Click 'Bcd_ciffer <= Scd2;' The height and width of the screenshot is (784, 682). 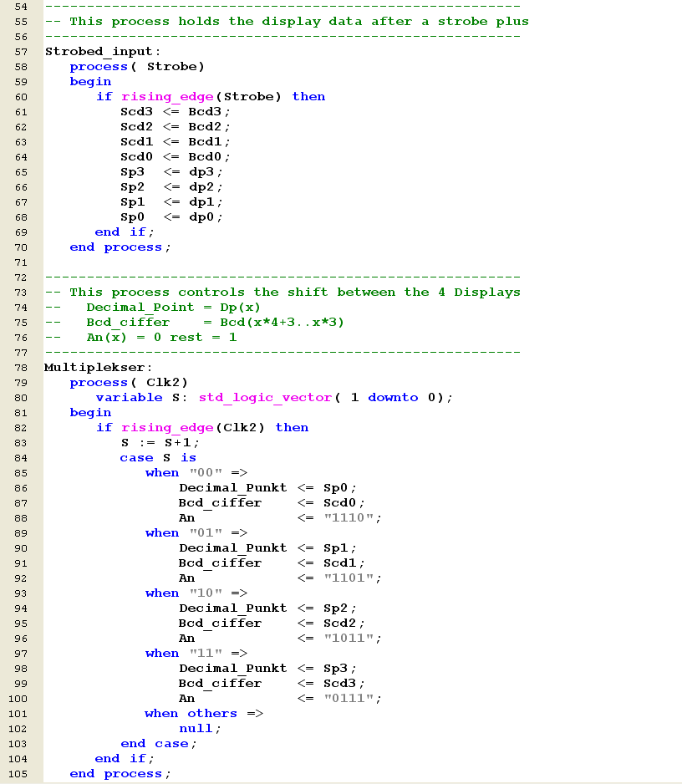(272, 623)
